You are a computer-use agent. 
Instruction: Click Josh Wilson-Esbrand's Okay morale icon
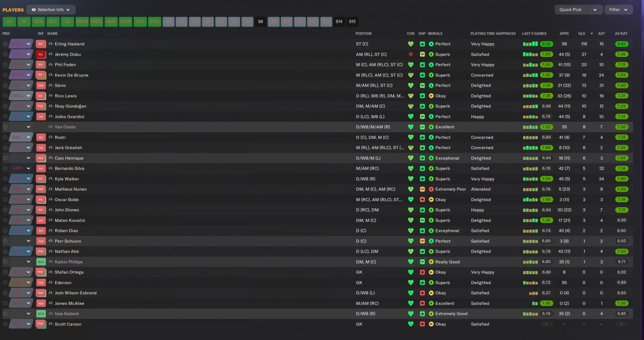pyautogui.click(x=431, y=293)
